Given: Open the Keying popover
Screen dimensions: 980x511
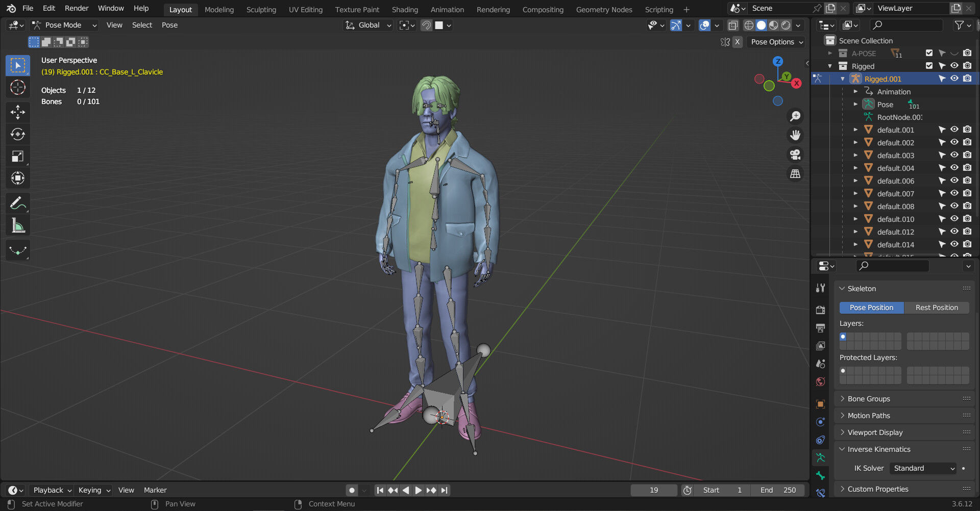Looking at the screenshot, I should [x=94, y=490].
